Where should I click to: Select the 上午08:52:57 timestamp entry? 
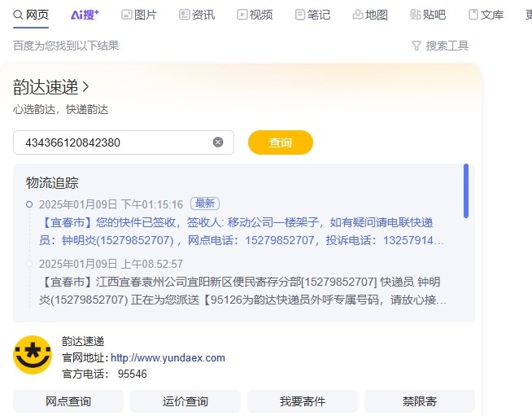pos(111,264)
